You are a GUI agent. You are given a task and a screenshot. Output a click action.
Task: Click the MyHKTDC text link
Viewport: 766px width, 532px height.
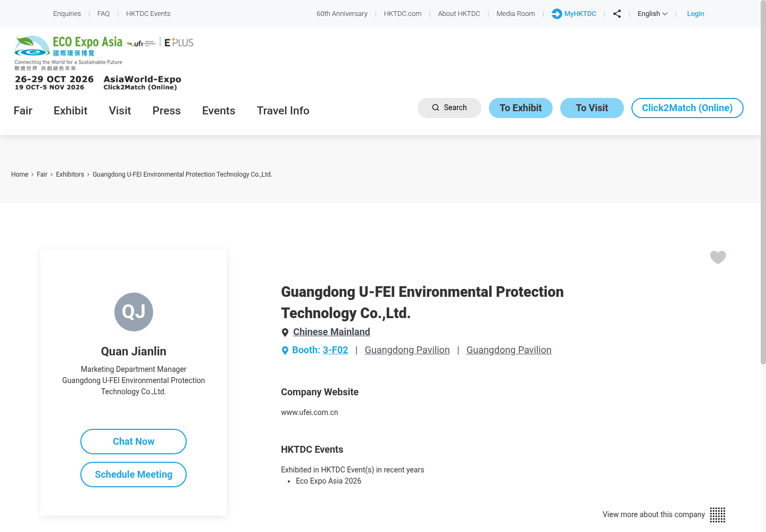[580, 14]
